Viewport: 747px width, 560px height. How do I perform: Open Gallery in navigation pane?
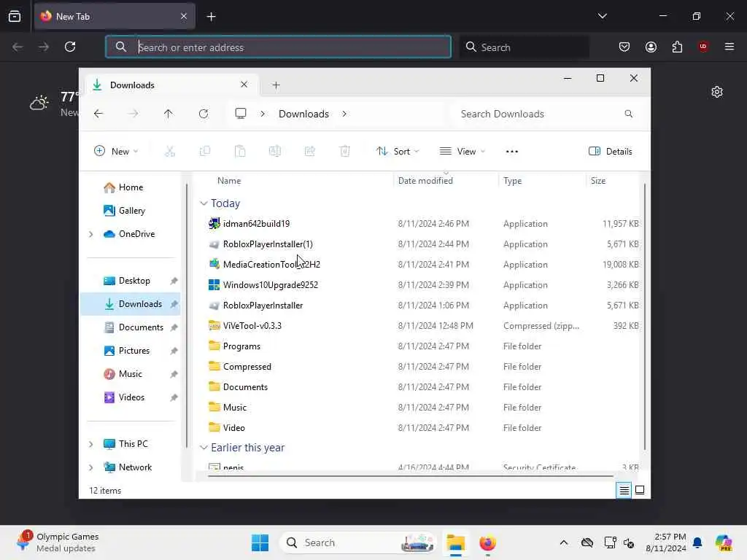(x=124, y=211)
